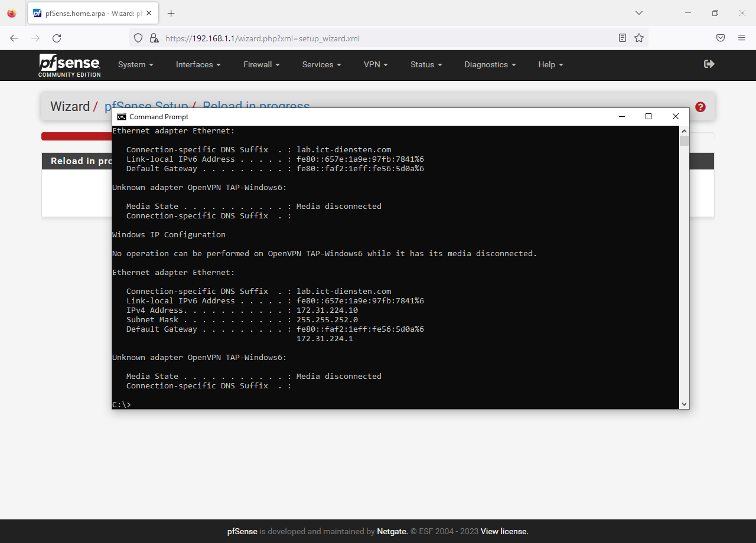Viewport: 756px width, 543px height.
Task: Expand the Firewall menu
Action: tap(262, 65)
